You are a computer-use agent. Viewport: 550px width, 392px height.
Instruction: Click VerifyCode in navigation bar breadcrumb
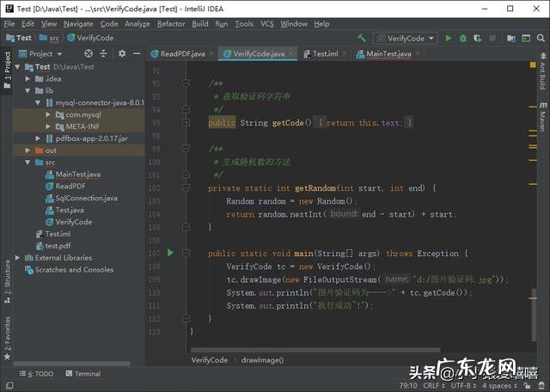pyautogui.click(x=90, y=38)
